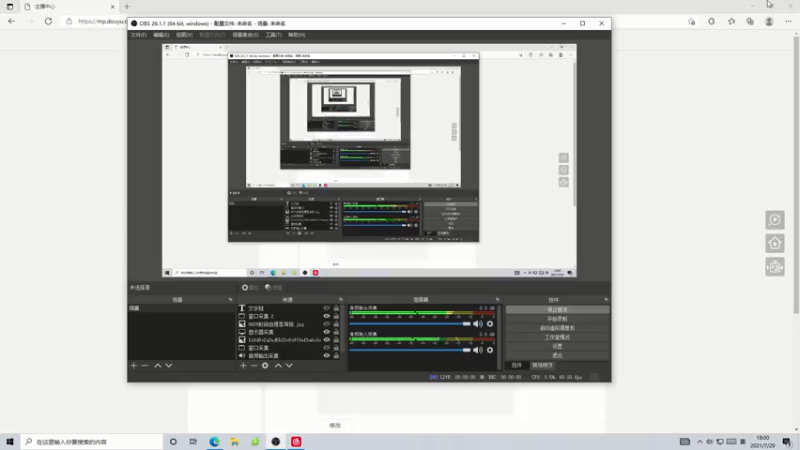The image size is (800, 450).
Task: Remove the selected scene with the minus icon
Action: (x=145, y=365)
